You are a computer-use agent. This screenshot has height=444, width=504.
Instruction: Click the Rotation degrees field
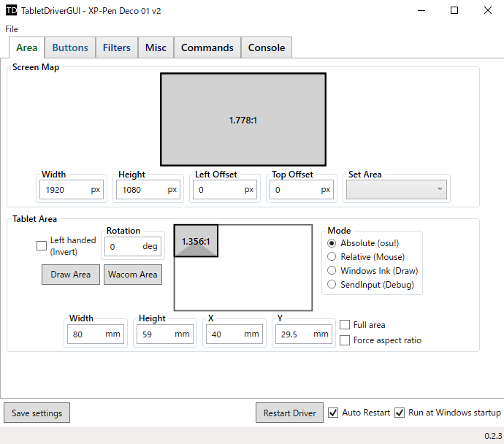point(133,246)
